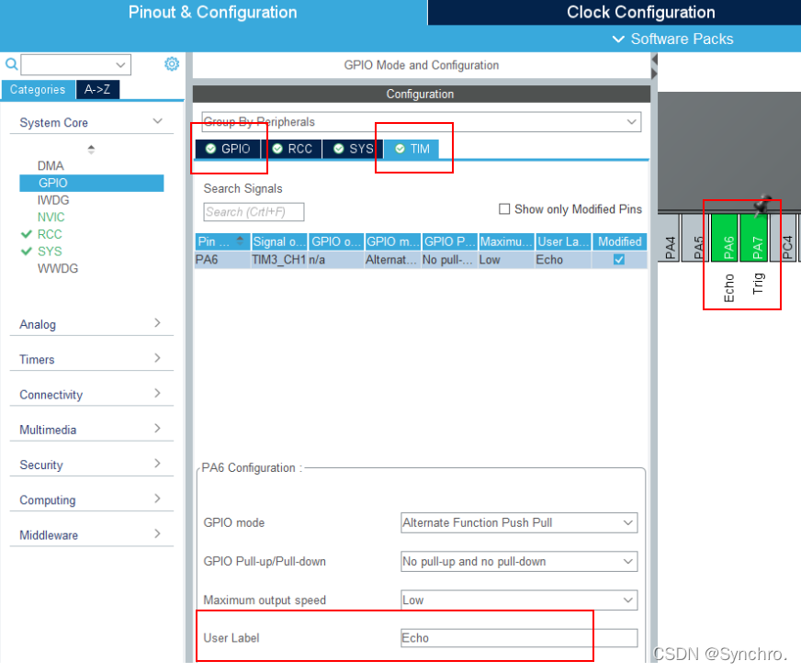Click the User Label column header
The image size is (801, 672).
coord(563,241)
